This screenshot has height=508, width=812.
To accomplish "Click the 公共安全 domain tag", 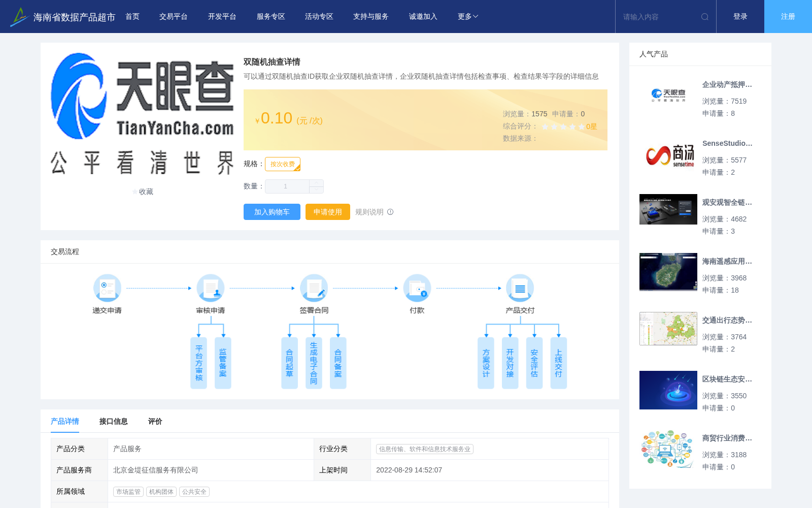I will pos(194,492).
